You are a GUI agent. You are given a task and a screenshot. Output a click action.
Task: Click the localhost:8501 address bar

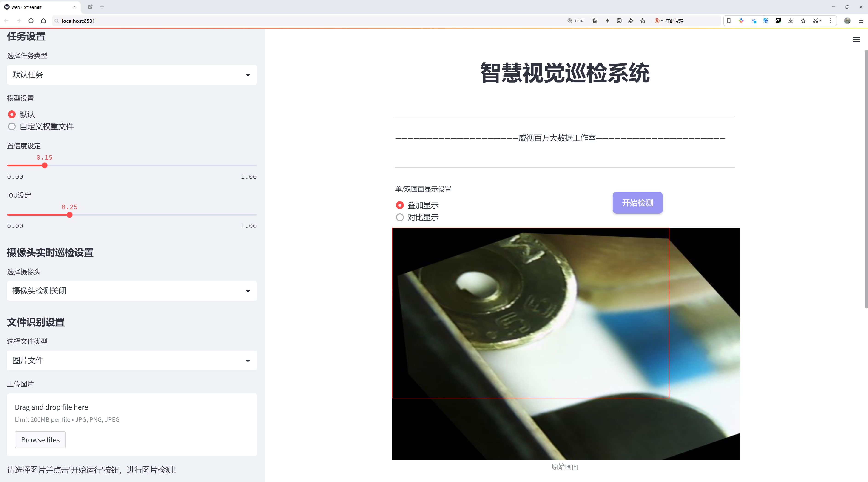pos(303,21)
